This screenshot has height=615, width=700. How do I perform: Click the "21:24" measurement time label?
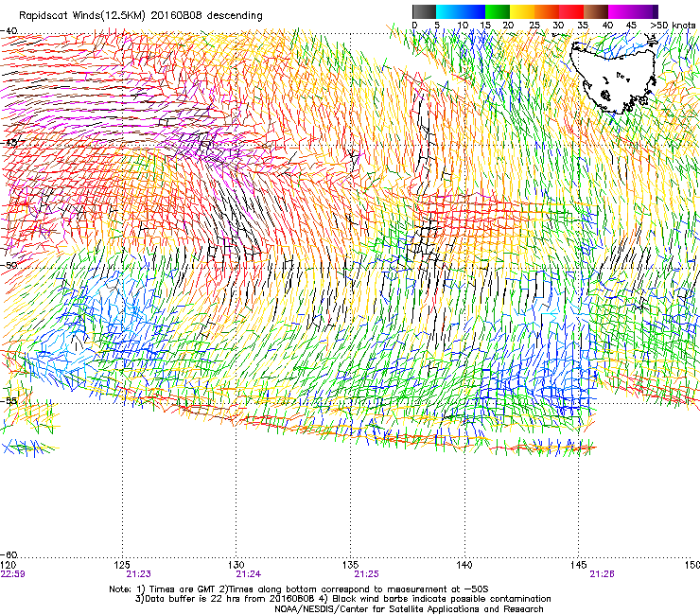coord(248,574)
